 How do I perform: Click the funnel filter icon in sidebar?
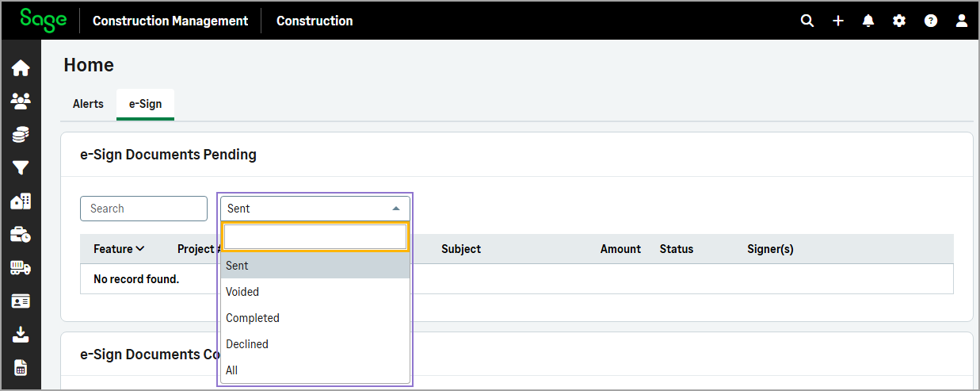point(21,167)
